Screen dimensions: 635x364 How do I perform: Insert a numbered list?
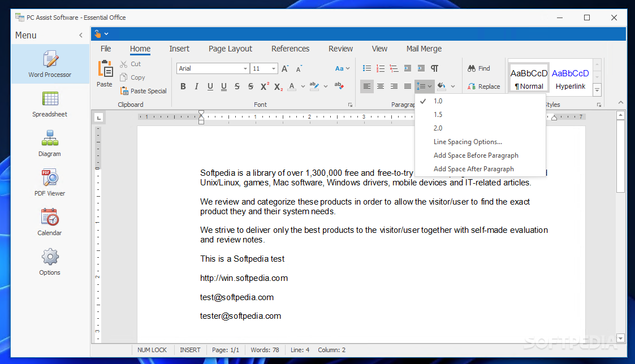click(x=381, y=68)
